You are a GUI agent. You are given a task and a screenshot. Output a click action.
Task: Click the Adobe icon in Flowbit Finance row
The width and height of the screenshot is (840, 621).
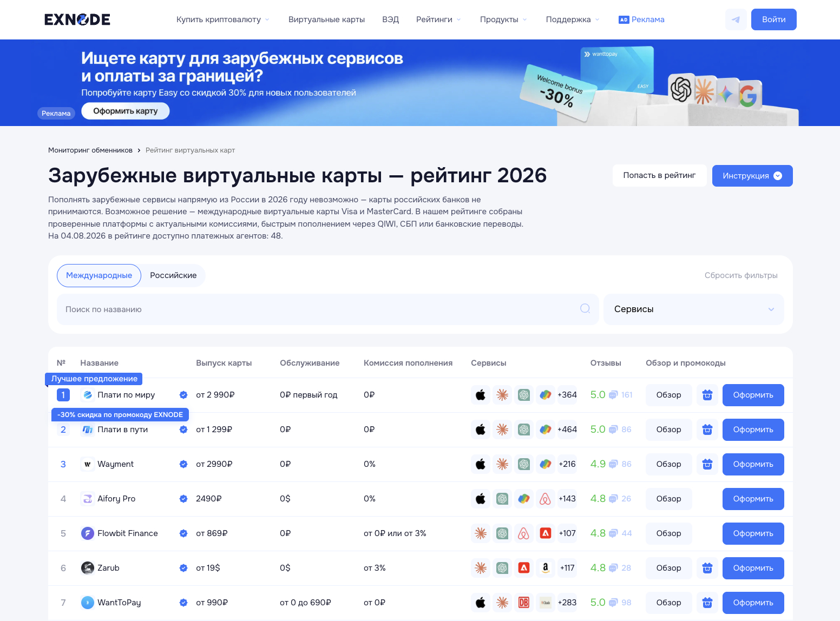coord(546,533)
